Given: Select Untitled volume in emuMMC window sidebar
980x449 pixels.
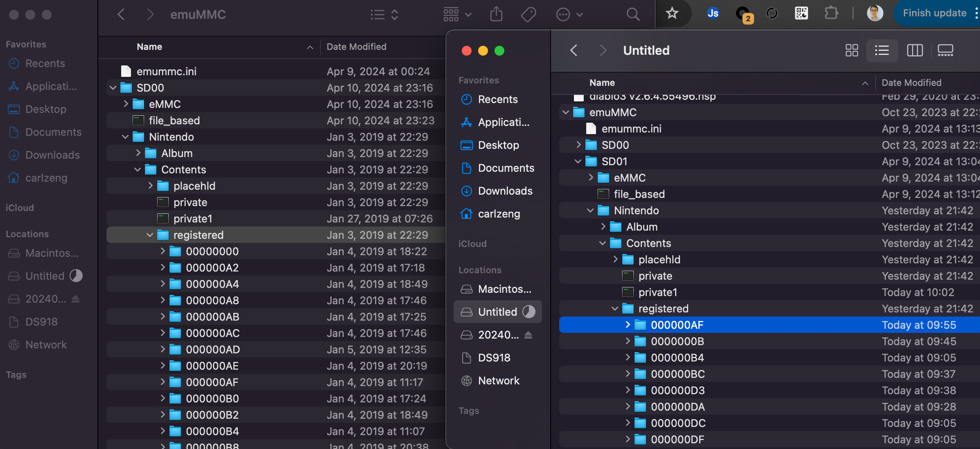Looking at the screenshot, I should (x=45, y=276).
